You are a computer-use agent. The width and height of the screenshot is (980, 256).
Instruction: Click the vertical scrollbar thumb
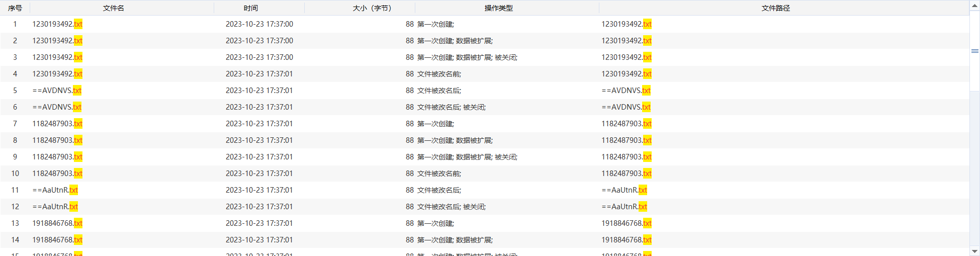(974, 51)
